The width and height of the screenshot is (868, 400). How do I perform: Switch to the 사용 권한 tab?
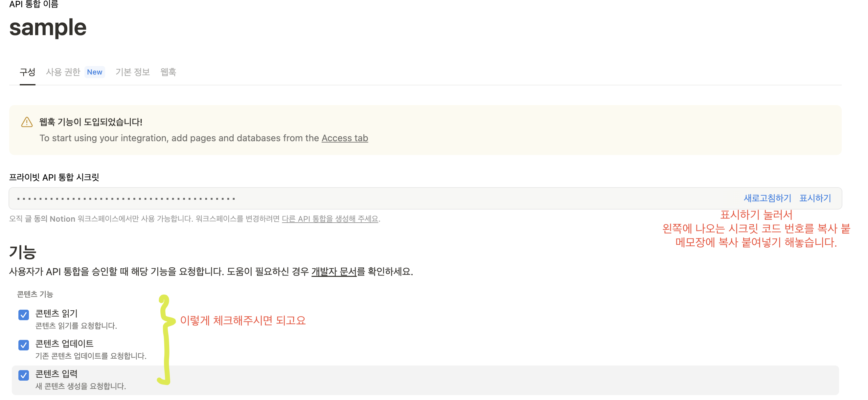(x=63, y=72)
